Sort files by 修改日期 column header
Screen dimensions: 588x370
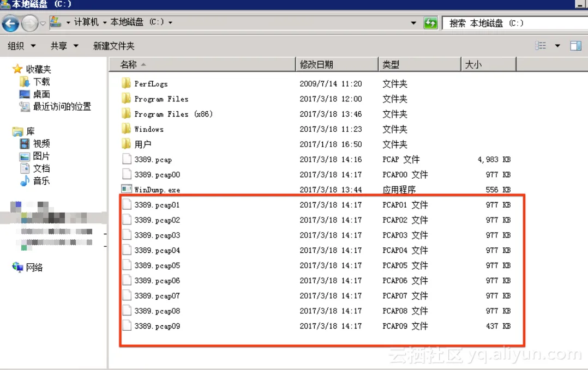coord(316,64)
